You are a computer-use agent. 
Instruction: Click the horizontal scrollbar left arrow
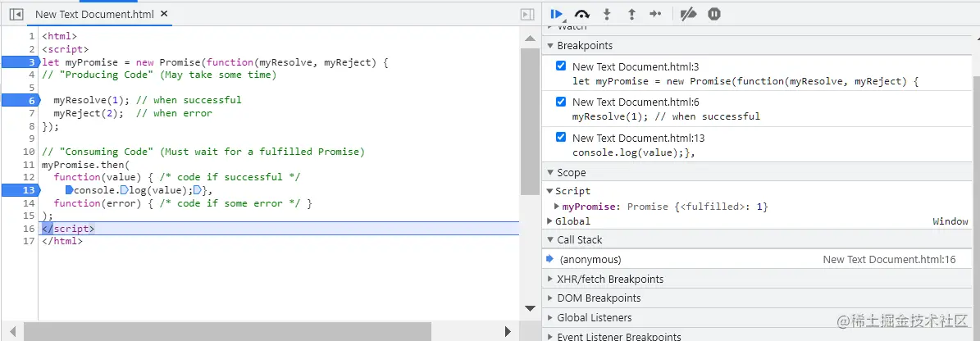pyautogui.click(x=12, y=330)
